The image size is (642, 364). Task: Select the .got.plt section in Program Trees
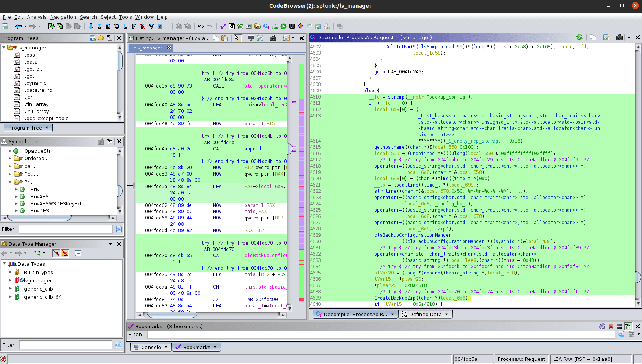(x=33, y=69)
